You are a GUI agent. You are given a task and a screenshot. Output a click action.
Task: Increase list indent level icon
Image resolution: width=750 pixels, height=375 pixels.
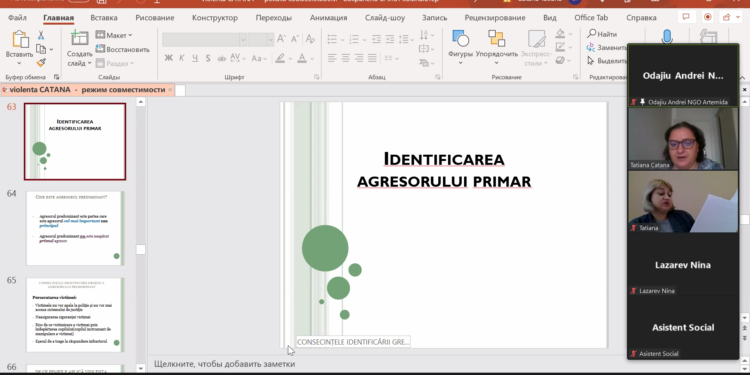pyautogui.click(x=390, y=39)
